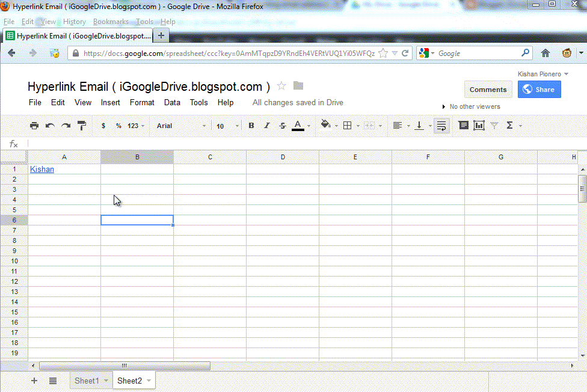This screenshot has width=587, height=392.
Task: Toggle italic formatting
Action: point(266,126)
